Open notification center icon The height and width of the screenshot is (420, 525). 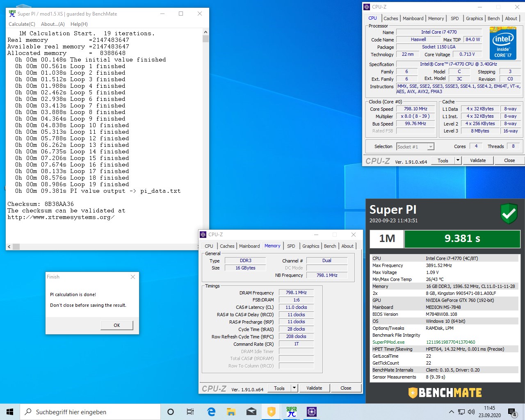(512, 412)
